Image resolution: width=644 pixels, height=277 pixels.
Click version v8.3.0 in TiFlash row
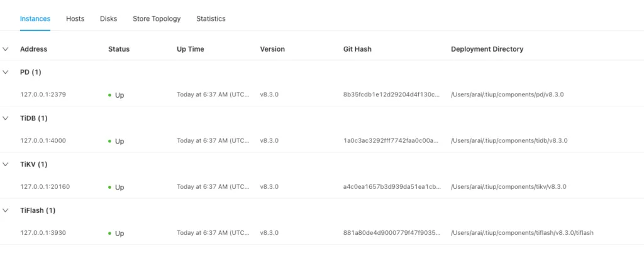269,232
